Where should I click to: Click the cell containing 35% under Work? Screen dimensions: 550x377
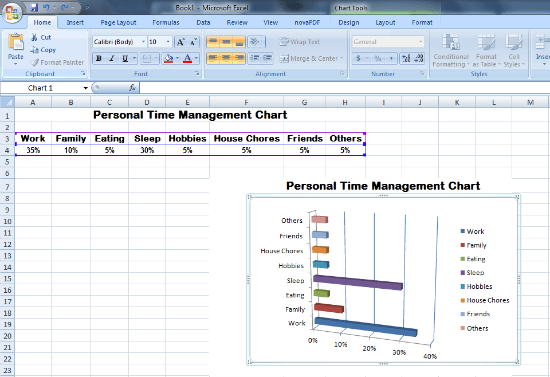pos(33,150)
